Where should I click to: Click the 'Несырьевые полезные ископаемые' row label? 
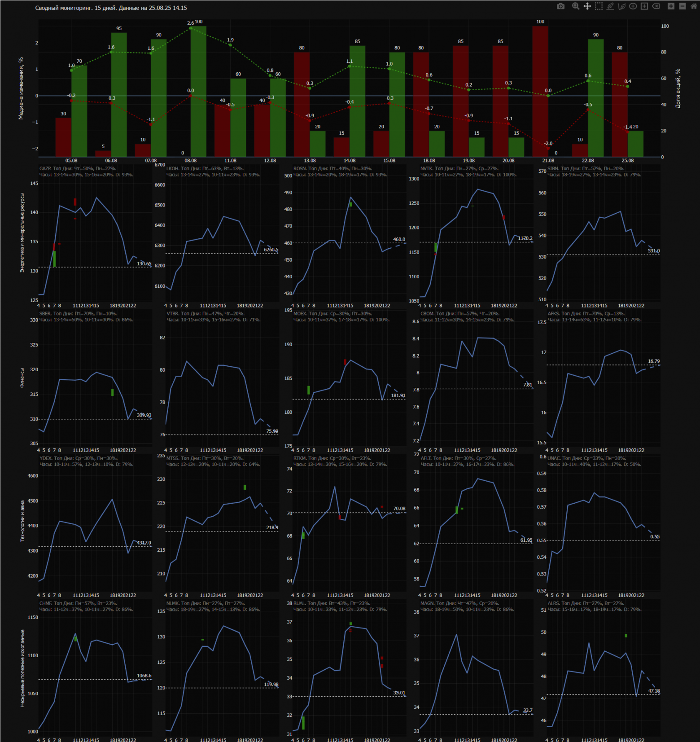[x=22, y=668]
